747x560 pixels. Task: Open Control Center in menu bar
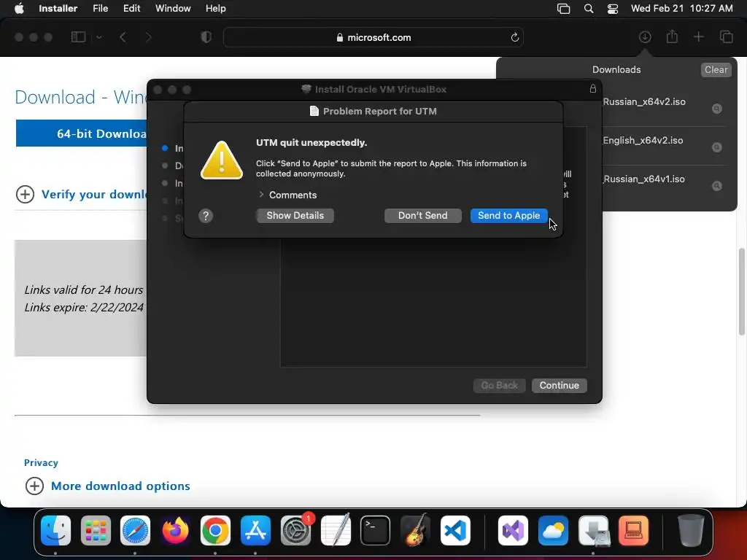click(x=613, y=9)
